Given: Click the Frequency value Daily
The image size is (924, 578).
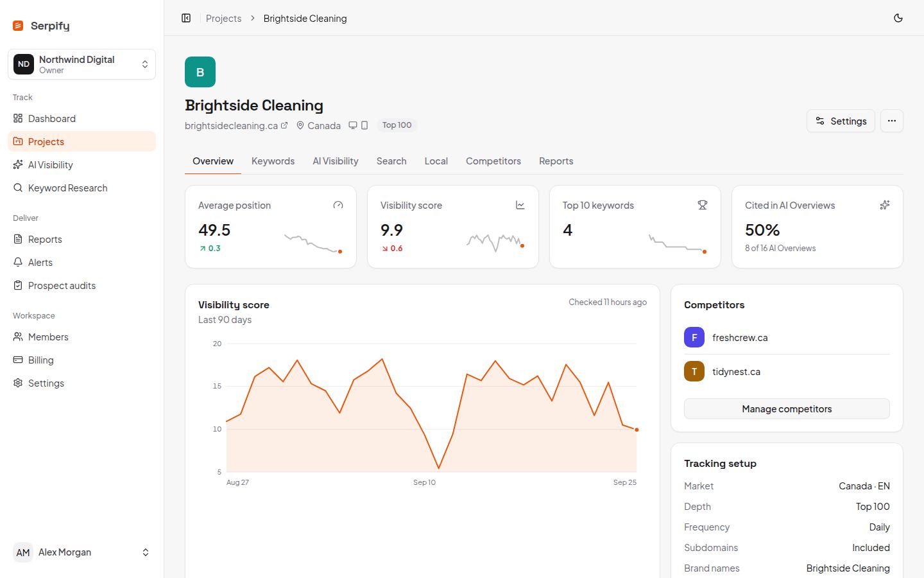Looking at the screenshot, I should (879, 527).
